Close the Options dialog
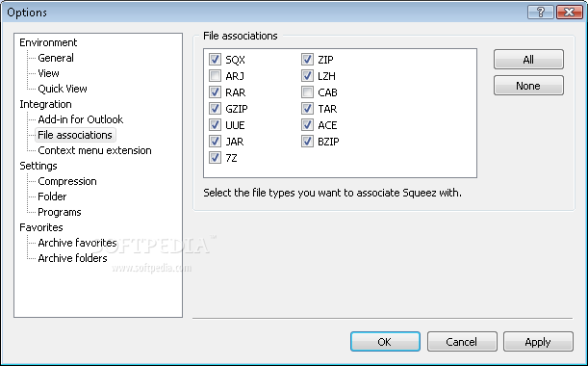Screen dimensions: 588x366 [x=570, y=12]
